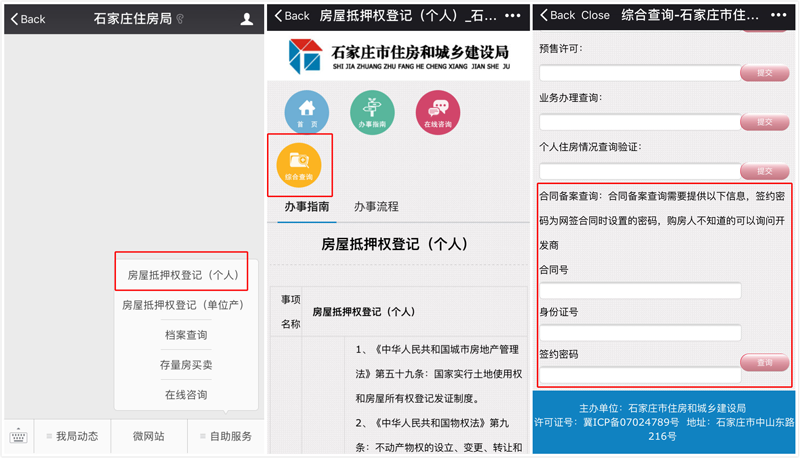This screenshot has width=800, height=458.
Task: Go Back in the 综合查询 screen
Action: [x=558, y=15]
